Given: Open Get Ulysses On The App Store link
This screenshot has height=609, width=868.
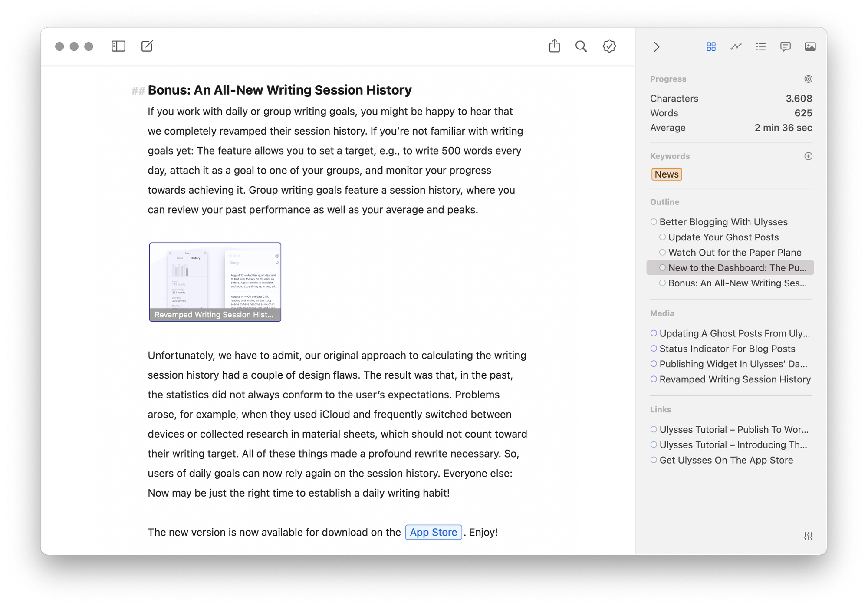Looking at the screenshot, I should tap(726, 460).
